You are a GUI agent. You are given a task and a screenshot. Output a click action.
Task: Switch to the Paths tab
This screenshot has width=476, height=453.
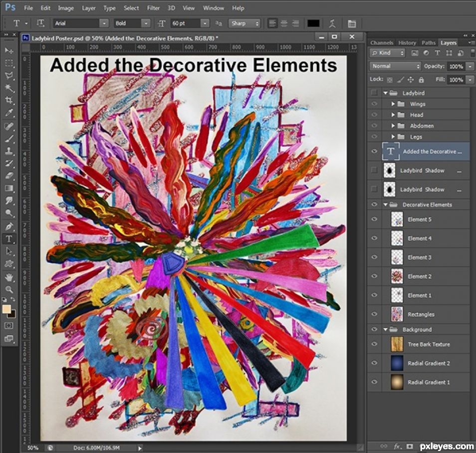pyautogui.click(x=428, y=43)
